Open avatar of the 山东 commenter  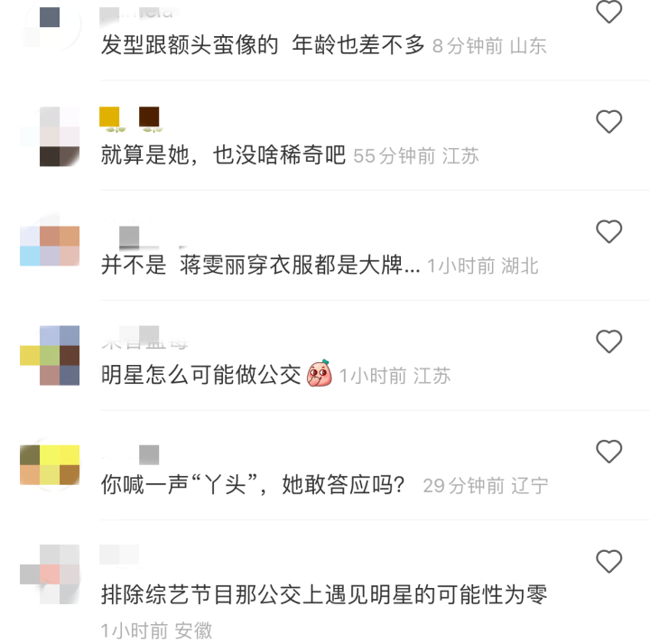coord(50,23)
